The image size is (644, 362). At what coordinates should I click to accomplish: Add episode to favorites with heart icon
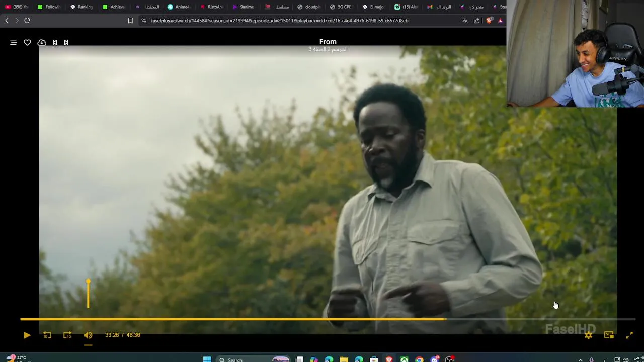(x=27, y=43)
